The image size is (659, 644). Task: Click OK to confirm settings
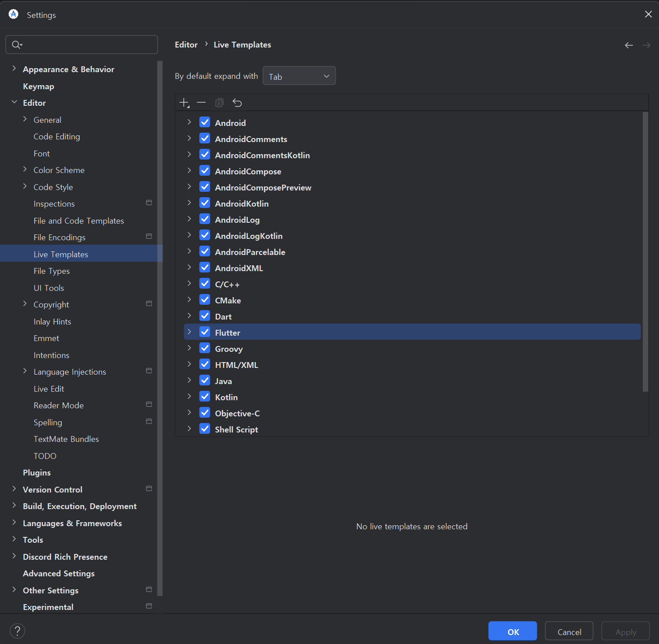(x=513, y=631)
